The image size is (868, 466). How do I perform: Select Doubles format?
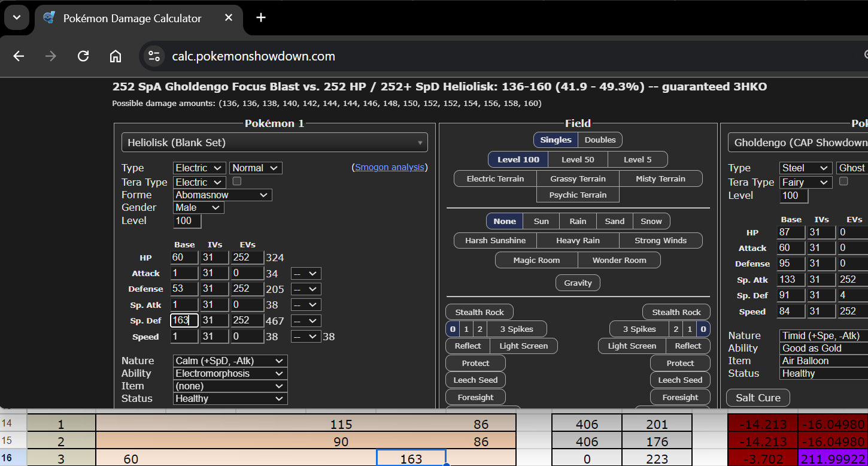tap(600, 140)
